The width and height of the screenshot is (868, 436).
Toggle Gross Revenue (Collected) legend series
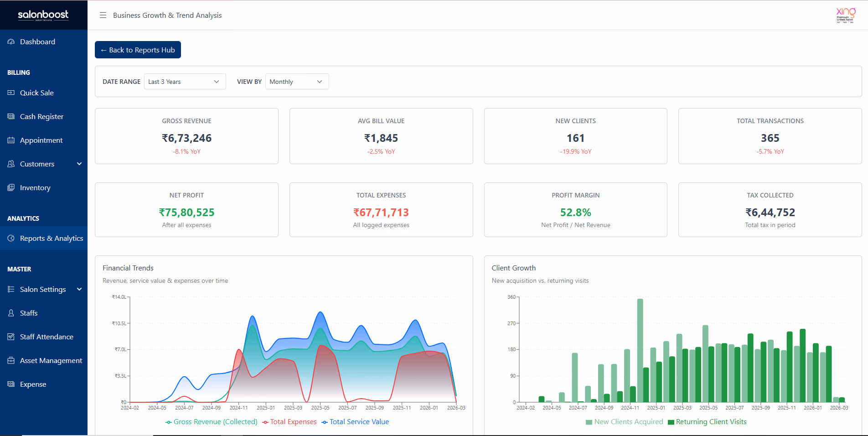point(212,422)
